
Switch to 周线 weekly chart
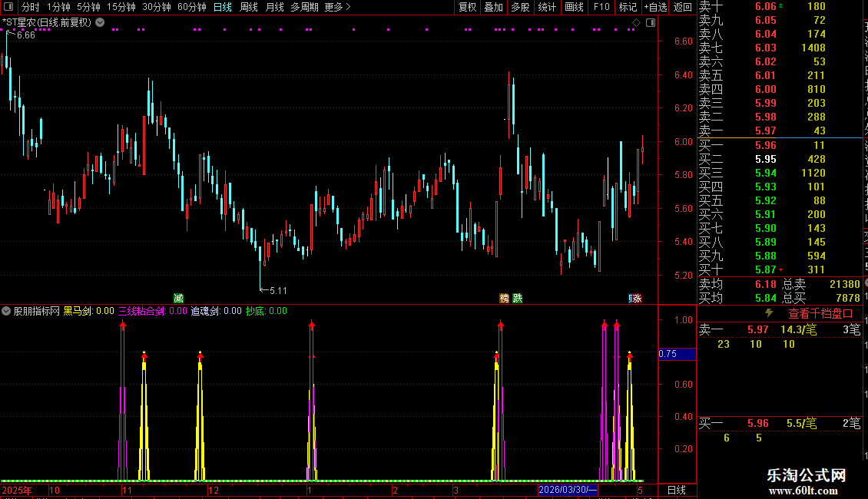point(249,7)
